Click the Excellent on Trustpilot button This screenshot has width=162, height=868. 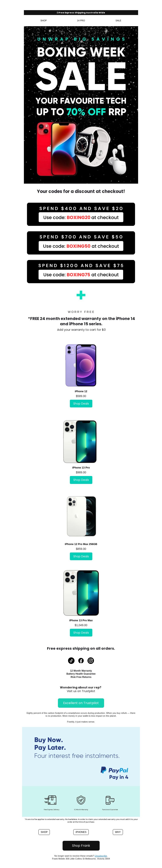[81, 703]
